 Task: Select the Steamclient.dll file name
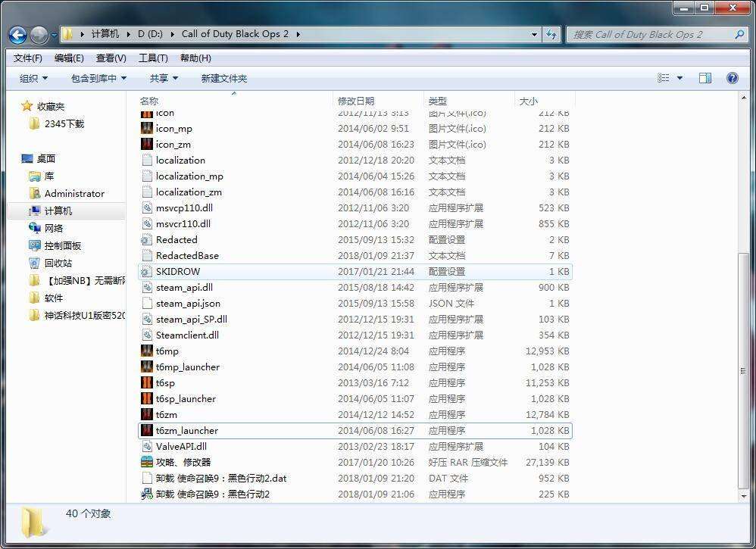(187, 335)
